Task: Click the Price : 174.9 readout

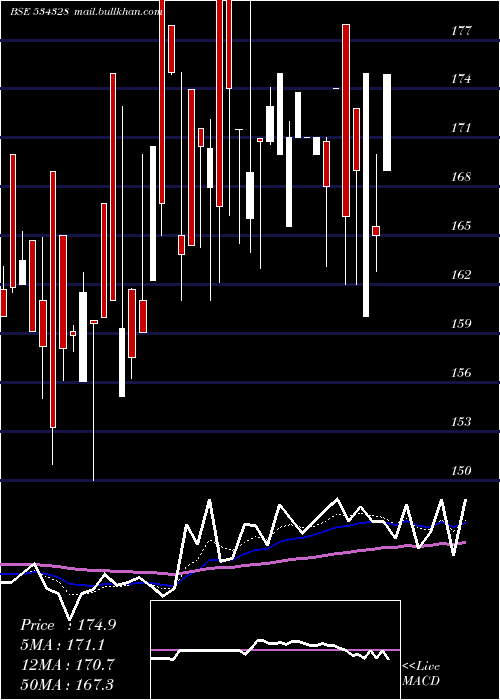Action: (x=68, y=625)
